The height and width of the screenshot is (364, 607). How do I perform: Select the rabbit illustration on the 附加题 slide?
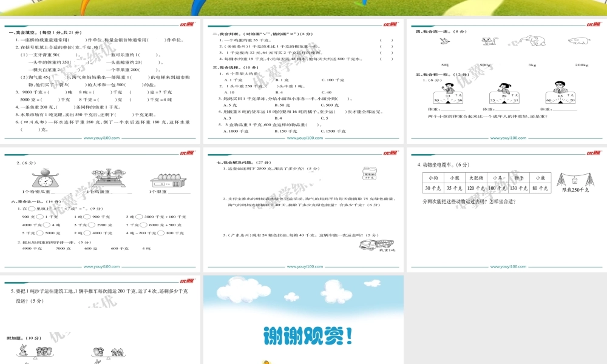pos(22,349)
